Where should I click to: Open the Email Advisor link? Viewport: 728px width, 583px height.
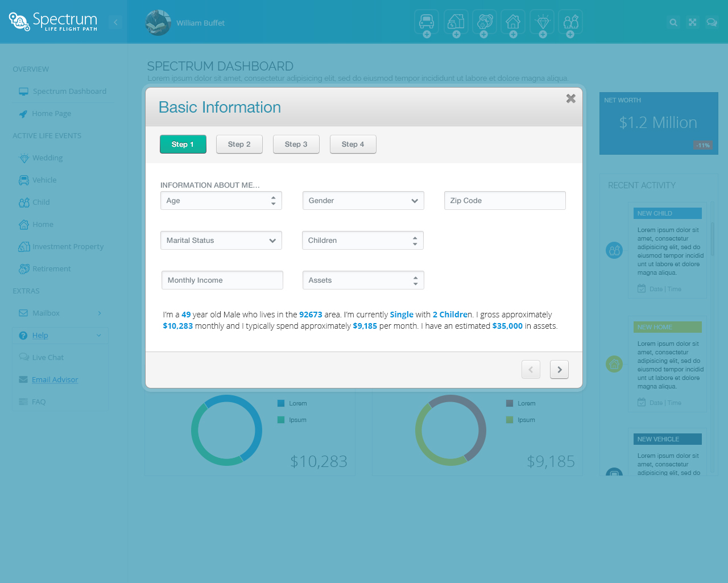pos(55,380)
